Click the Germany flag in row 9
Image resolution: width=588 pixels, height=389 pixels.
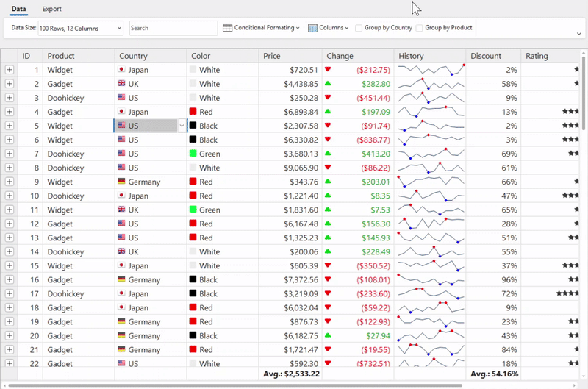point(122,182)
